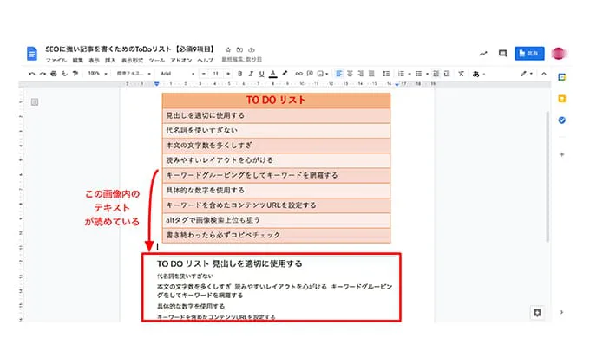Screen dimensions: 590x364
Task: Open Arial font dropdown
Action: coord(177,74)
